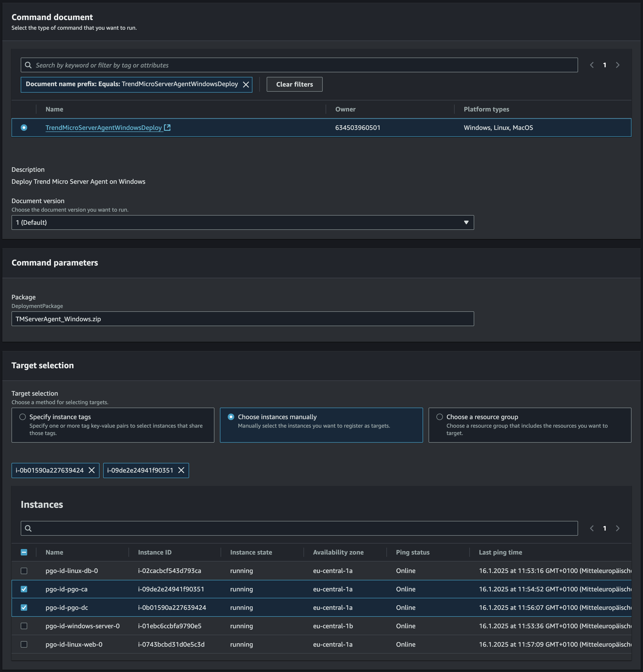Expand the document version selector arrow
This screenshot has height=672, width=643.
pyautogui.click(x=466, y=222)
